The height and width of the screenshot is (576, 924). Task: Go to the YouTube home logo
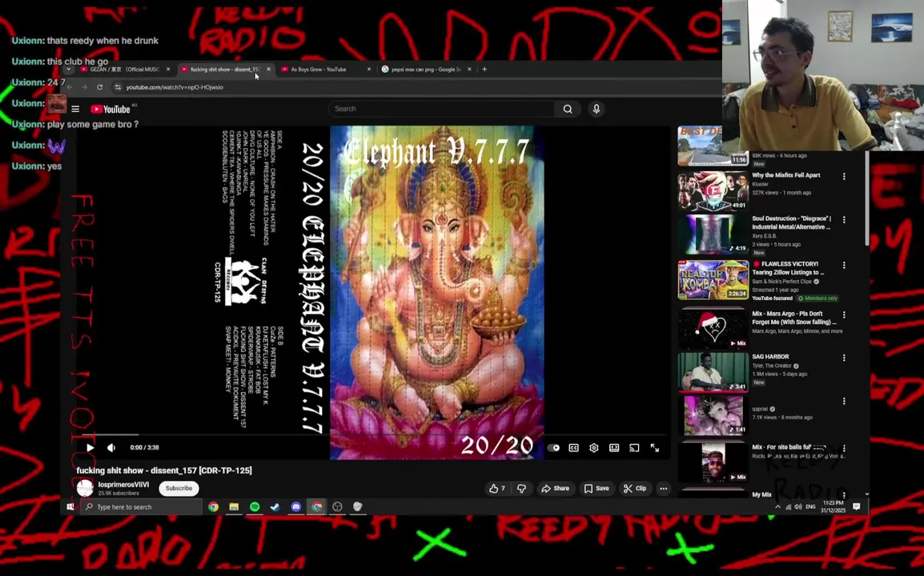coord(110,109)
